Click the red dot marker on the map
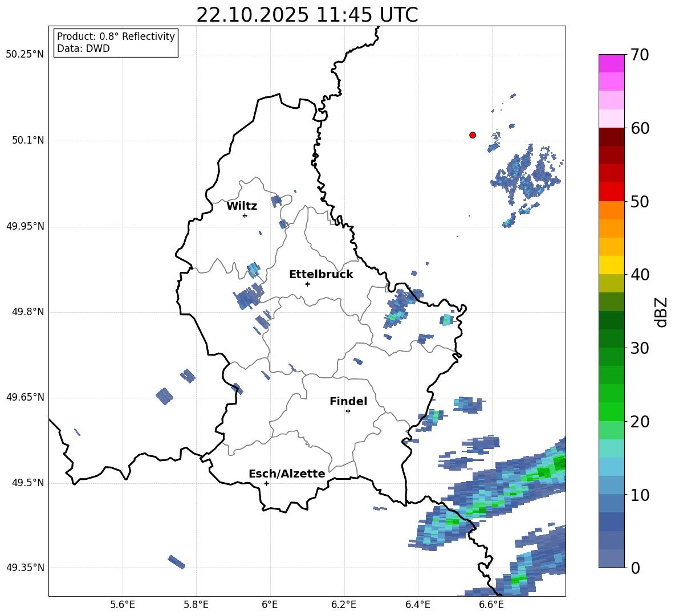 point(472,135)
